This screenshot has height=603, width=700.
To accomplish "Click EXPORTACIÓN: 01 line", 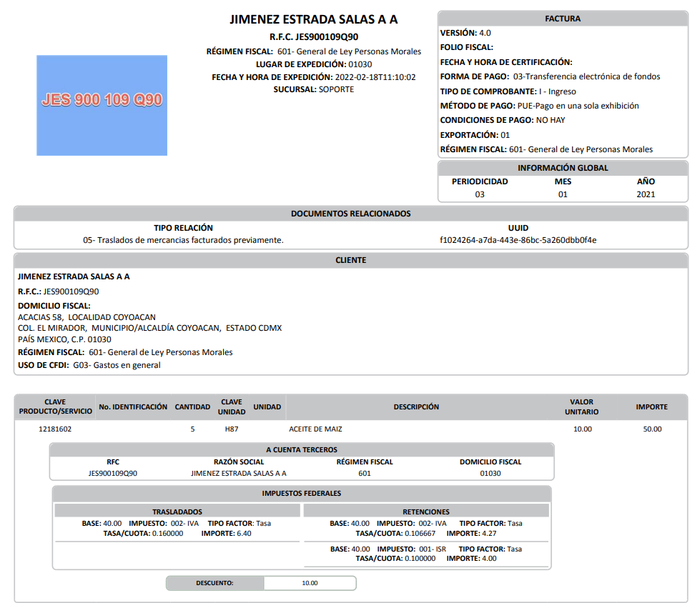I will coord(475,135).
